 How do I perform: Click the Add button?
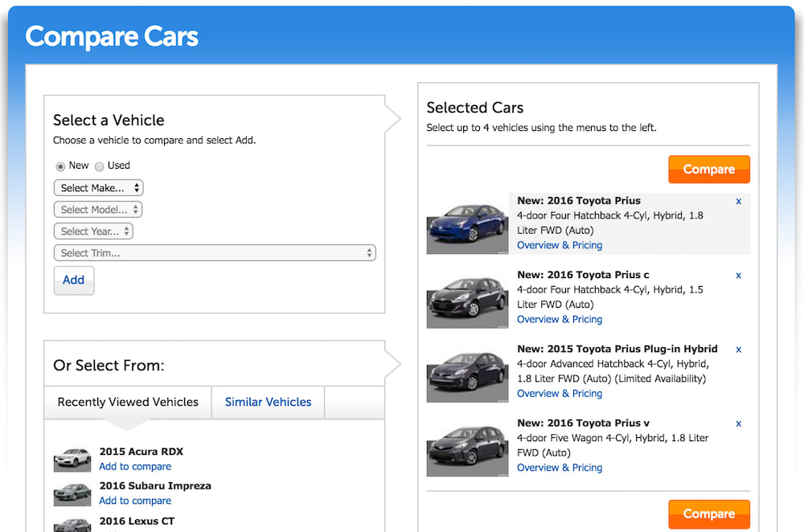(74, 280)
